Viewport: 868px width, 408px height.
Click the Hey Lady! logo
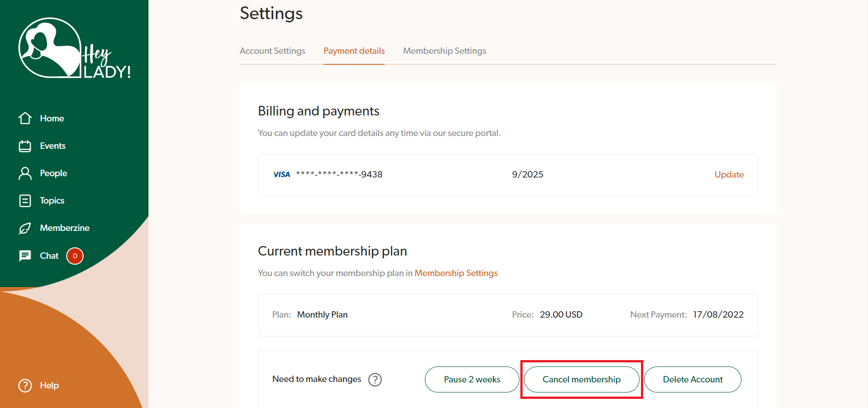coord(74,48)
